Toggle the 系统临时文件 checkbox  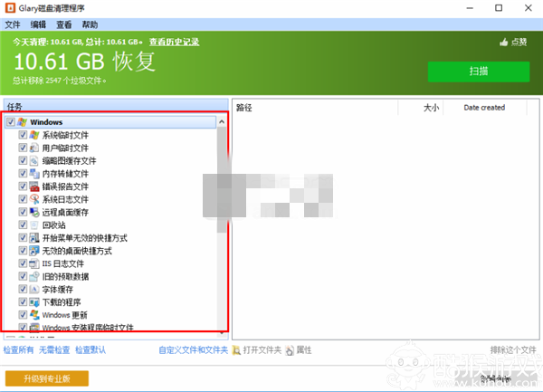click(x=23, y=135)
